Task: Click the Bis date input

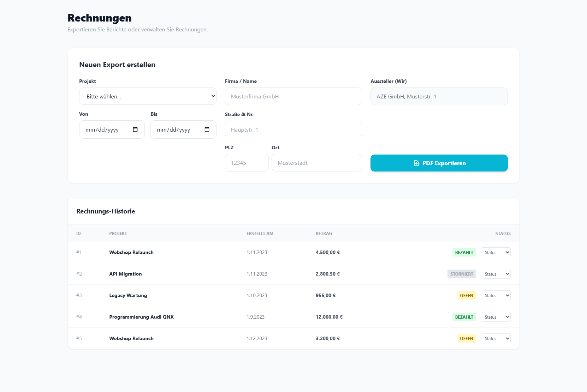Action: [177, 129]
